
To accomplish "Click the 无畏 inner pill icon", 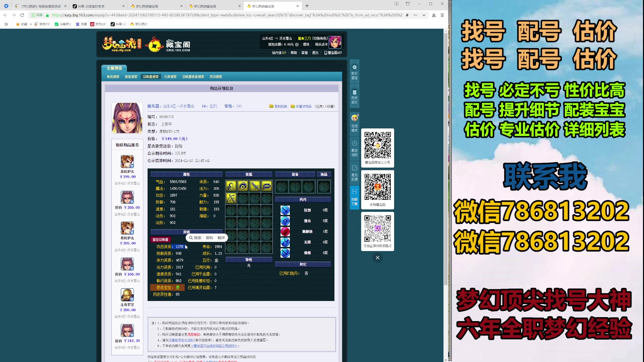I will coord(285,242).
